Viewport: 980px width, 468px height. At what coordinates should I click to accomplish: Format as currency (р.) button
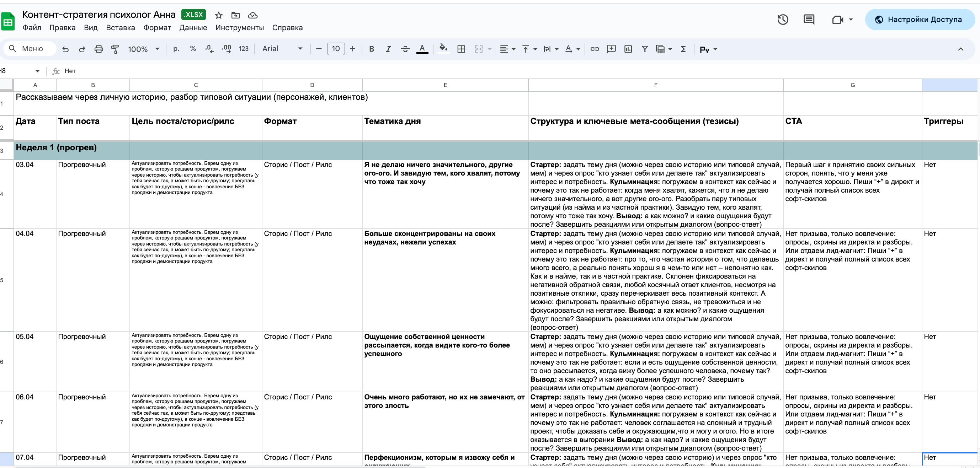coord(176,49)
